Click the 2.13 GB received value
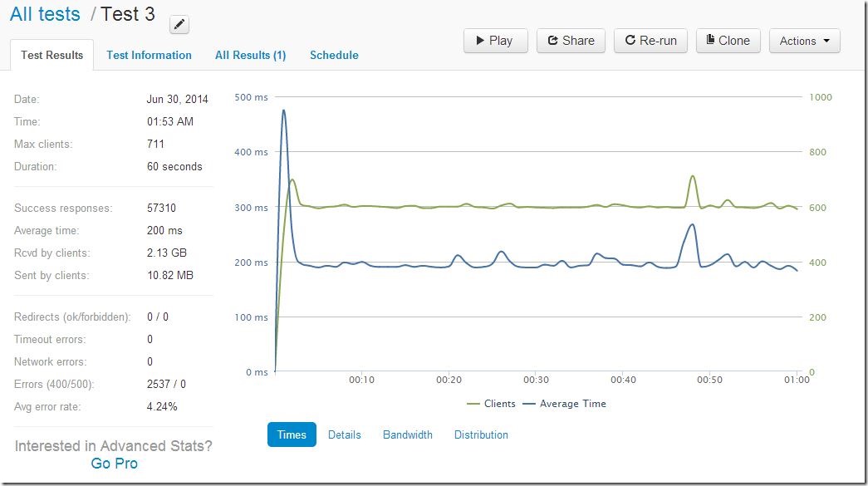The width and height of the screenshot is (868, 486). click(167, 253)
